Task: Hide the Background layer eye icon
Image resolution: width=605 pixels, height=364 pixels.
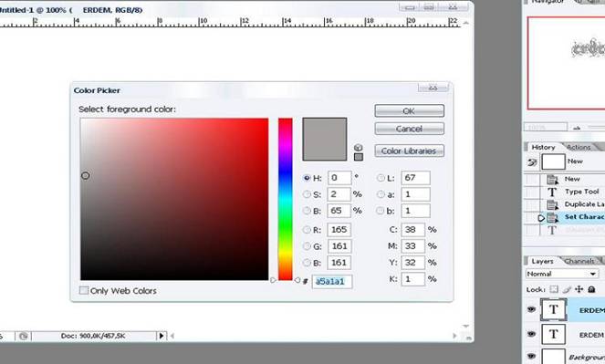Action: (x=531, y=357)
